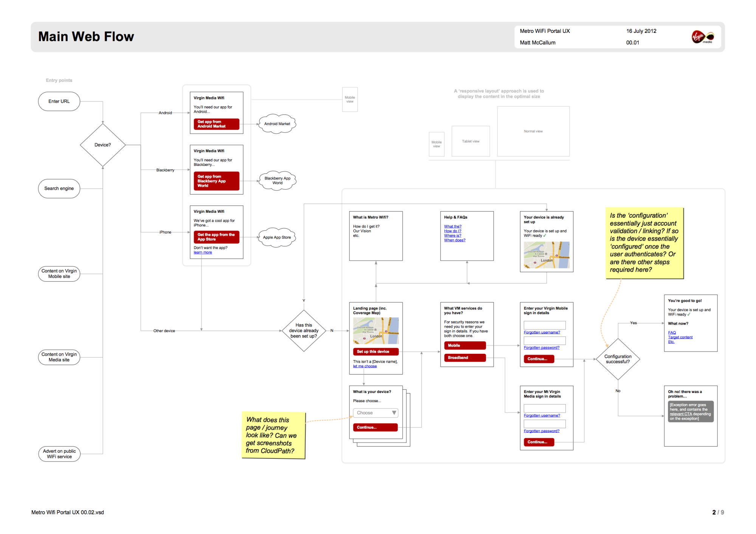Open the 'Choose' device dropdown

click(x=375, y=413)
